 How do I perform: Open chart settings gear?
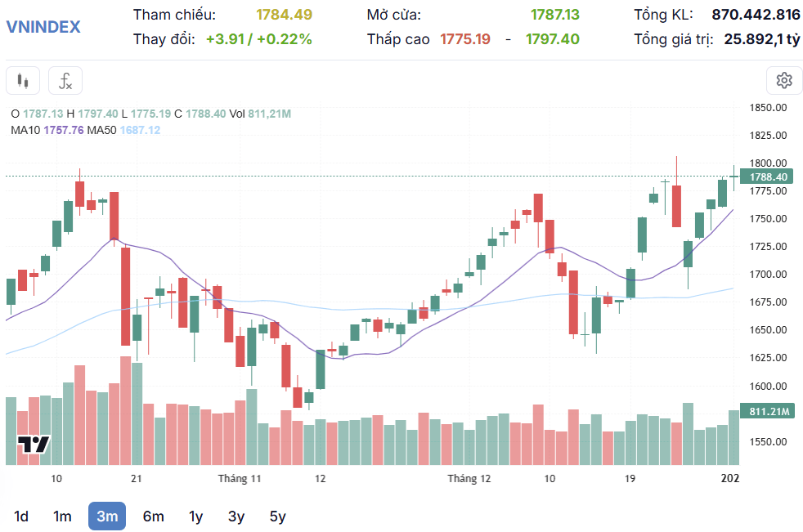[784, 81]
